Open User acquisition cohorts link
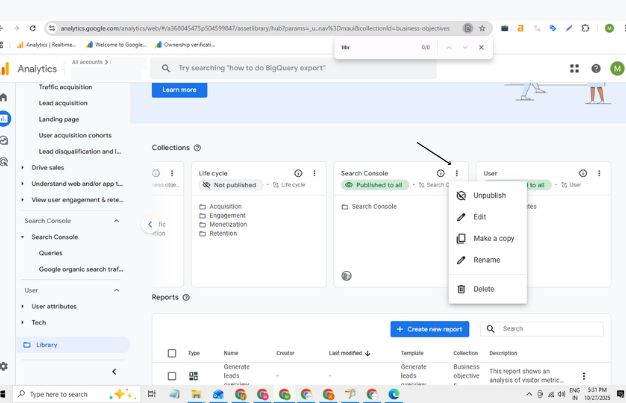 (x=75, y=135)
